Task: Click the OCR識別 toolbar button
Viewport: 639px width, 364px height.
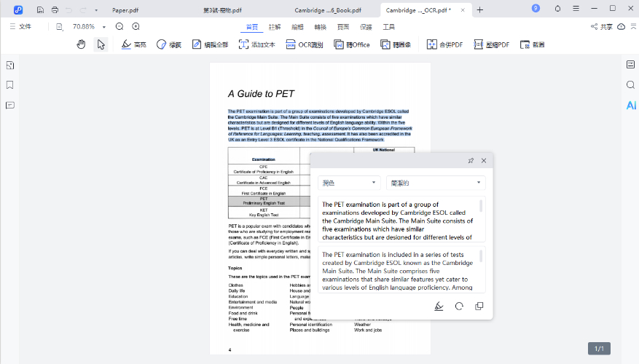Action: tap(305, 44)
